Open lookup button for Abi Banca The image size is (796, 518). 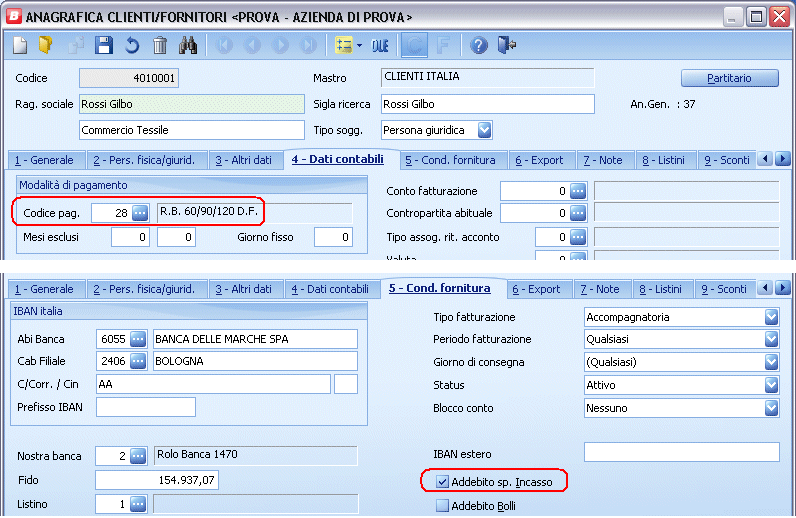click(x=138, y=339)
